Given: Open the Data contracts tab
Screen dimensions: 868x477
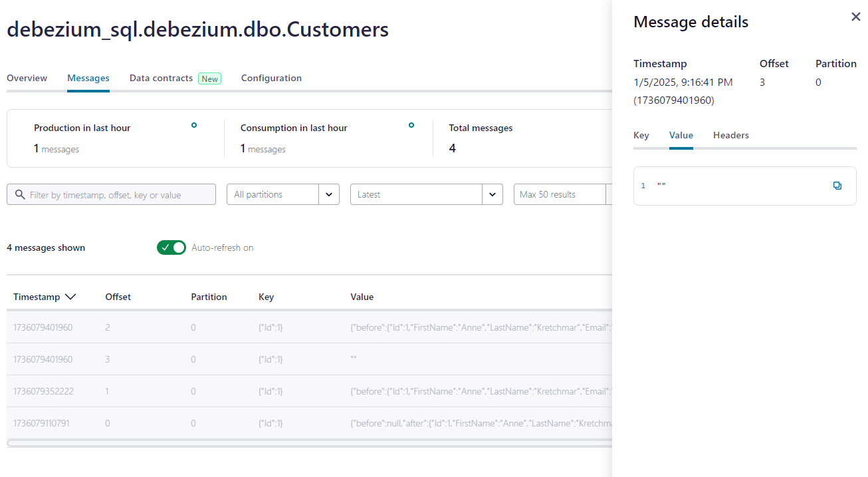Looking at the screenshot, I should [161, 78].
